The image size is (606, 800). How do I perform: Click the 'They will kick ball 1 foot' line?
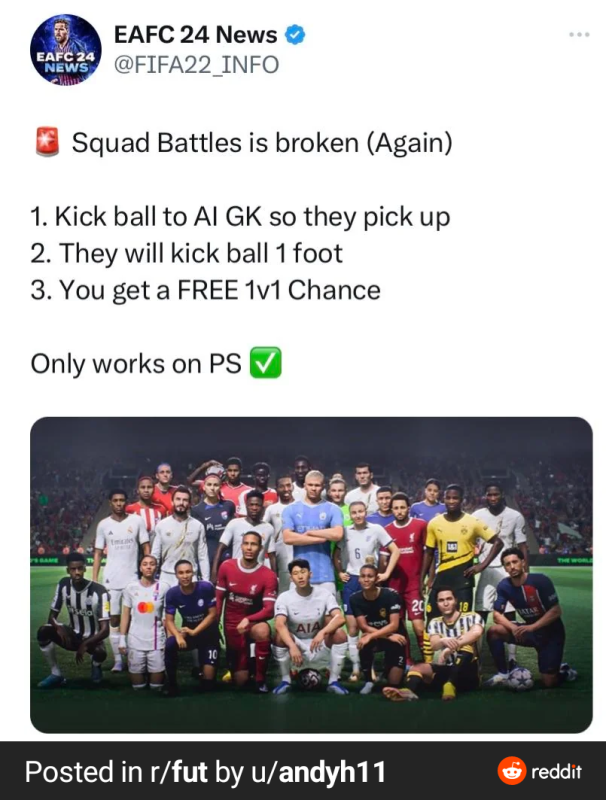(x=186, y=254)
